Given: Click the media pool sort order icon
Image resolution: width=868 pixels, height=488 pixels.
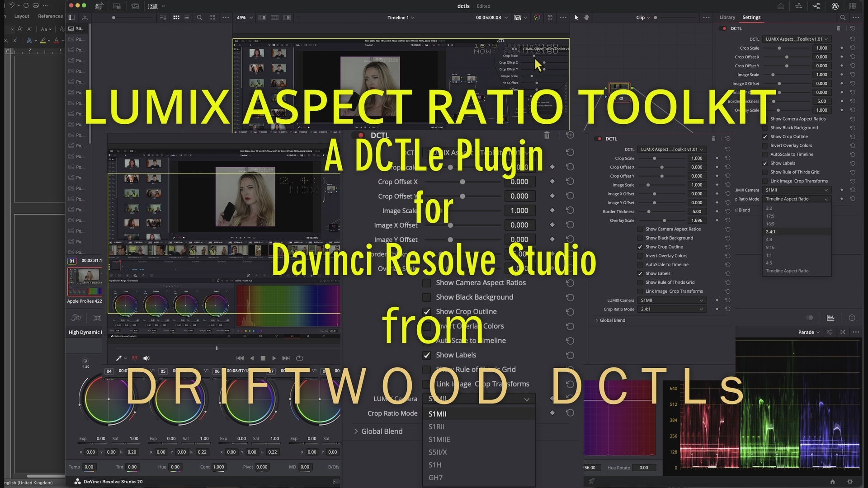Looking at the screenshot, I should pos(163,18).
